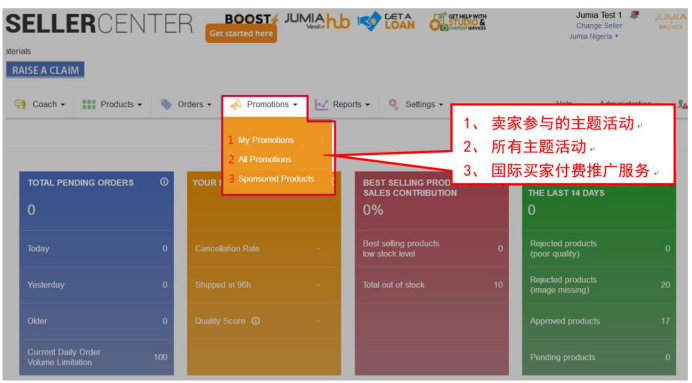Click the Pending products row
The height and width of the screenshot is (383, 692).
[x=599, y=357]
